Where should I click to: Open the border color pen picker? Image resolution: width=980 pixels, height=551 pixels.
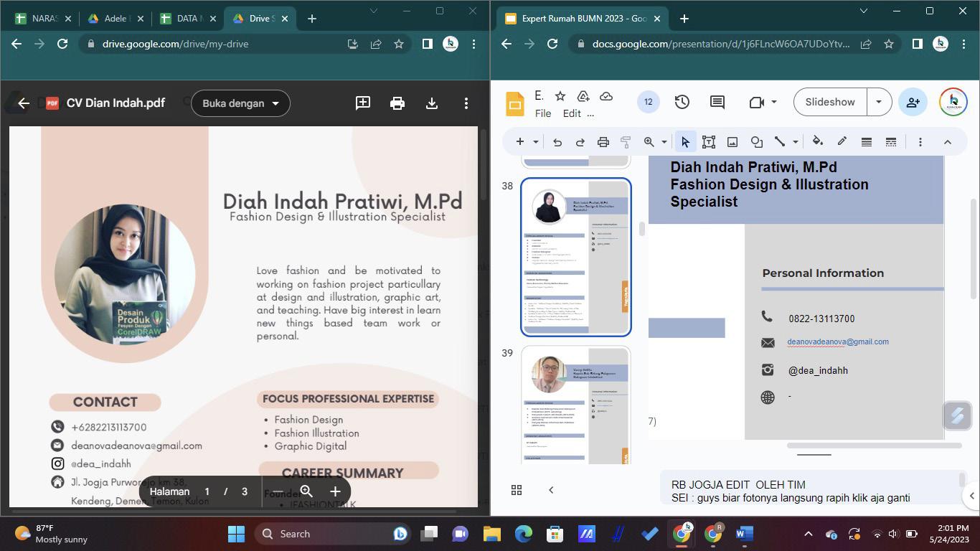coord(842,142)
